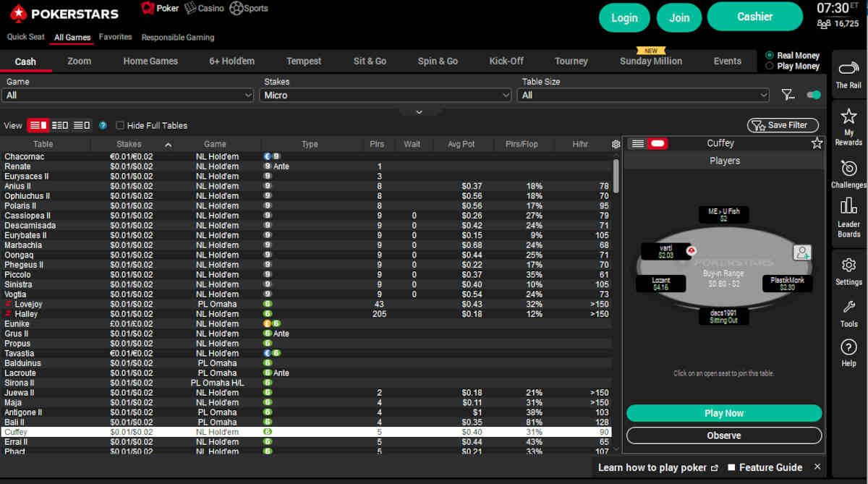Open Feature Guide link

pos(765,467)
